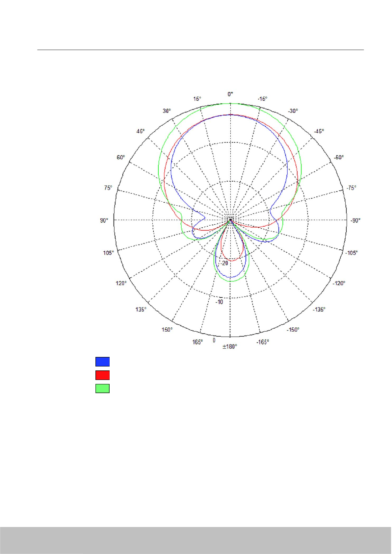Click the 120° angle label
392x554 pixels.
(x=121, y=283)
